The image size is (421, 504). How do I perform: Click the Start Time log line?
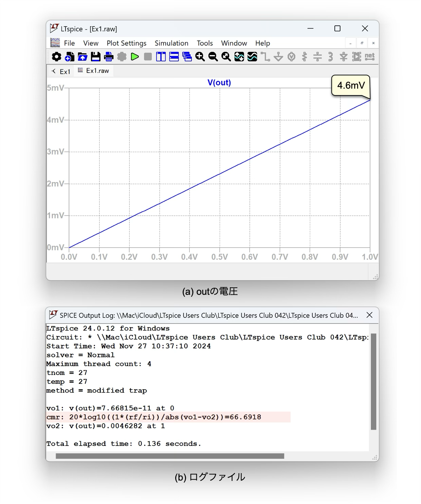tap(129, 346)
